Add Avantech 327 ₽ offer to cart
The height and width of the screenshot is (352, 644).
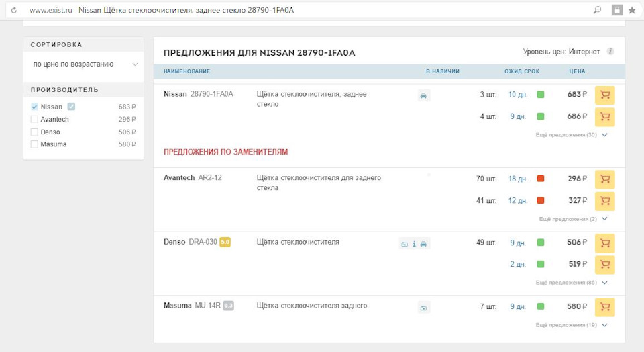[x=605, y=201]
